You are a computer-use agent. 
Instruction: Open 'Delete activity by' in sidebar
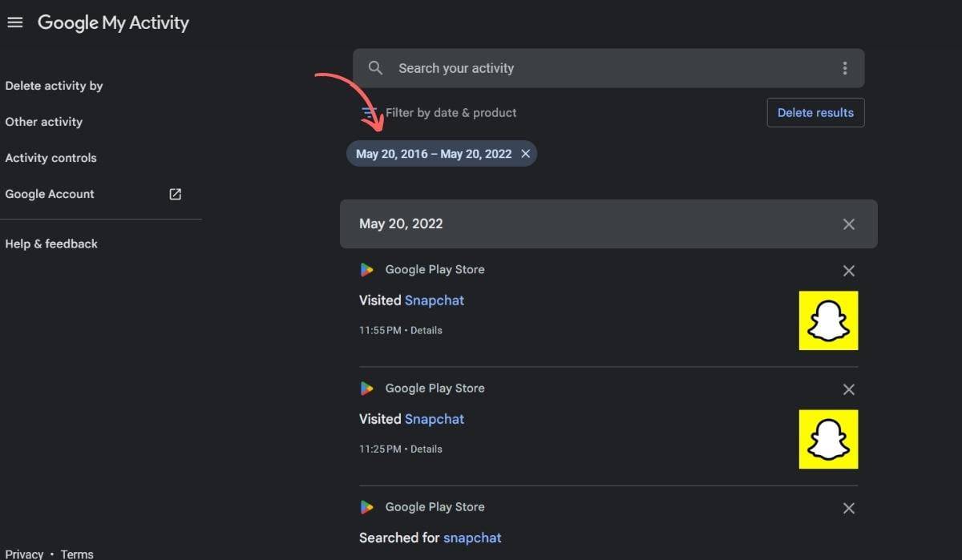[54, 86]
